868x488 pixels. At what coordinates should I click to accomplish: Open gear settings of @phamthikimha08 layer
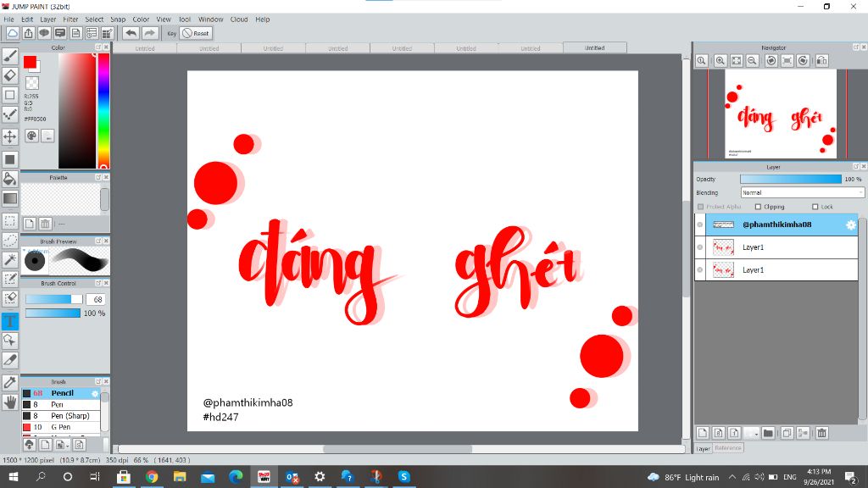851,225
